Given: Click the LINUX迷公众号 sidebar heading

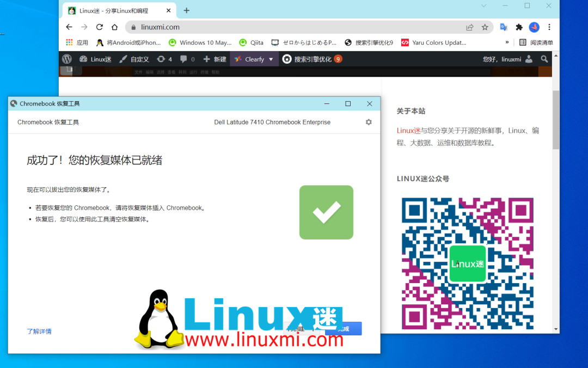Looking at the screenshot, I should (x=422, y=179).
